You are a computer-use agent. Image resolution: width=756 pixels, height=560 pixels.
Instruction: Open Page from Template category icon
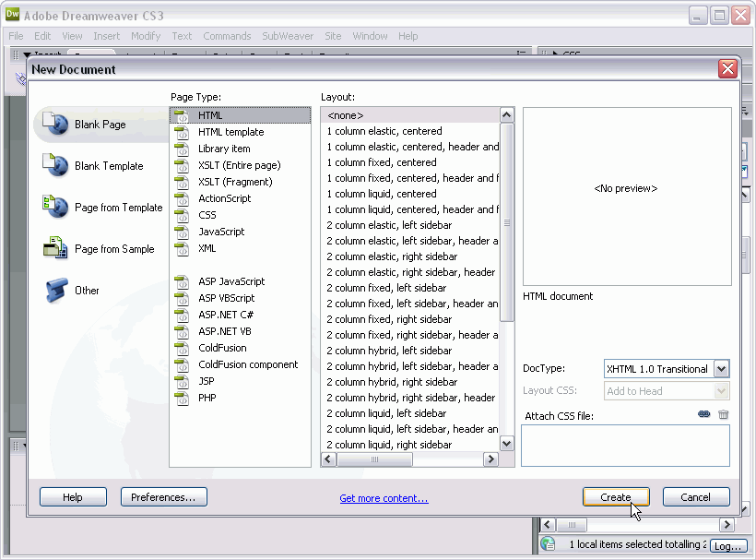[x=55, y=207]
